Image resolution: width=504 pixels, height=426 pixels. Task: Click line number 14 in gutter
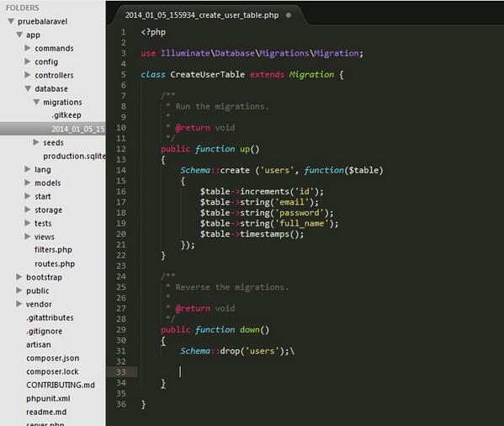tap(121, 170)
